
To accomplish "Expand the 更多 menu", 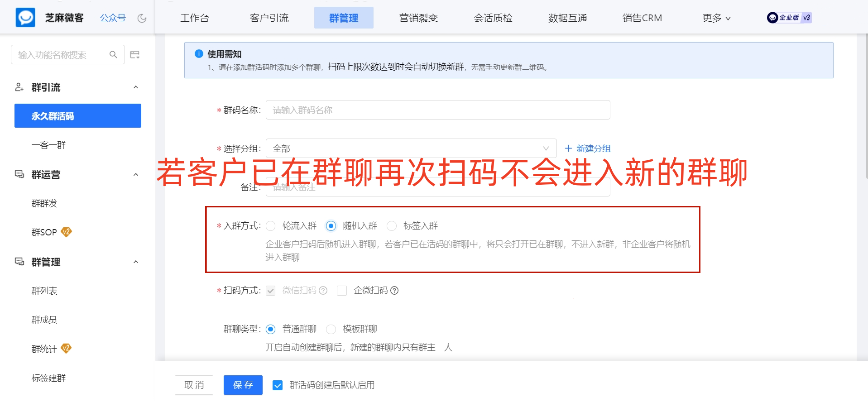I will coord(716,18).
